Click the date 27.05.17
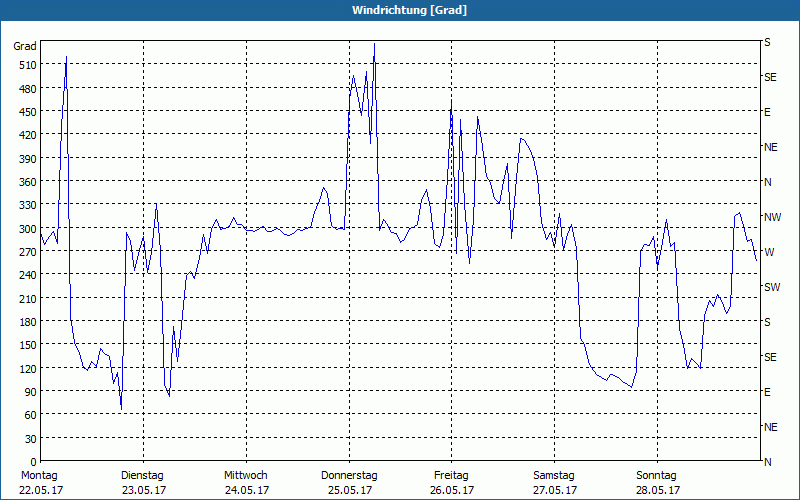This screenshot has height=500, width=800. [555, 490]
